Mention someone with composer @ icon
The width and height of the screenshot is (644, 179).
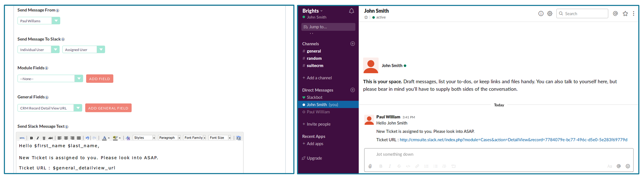pyautogui.click(x=619, y=166)
